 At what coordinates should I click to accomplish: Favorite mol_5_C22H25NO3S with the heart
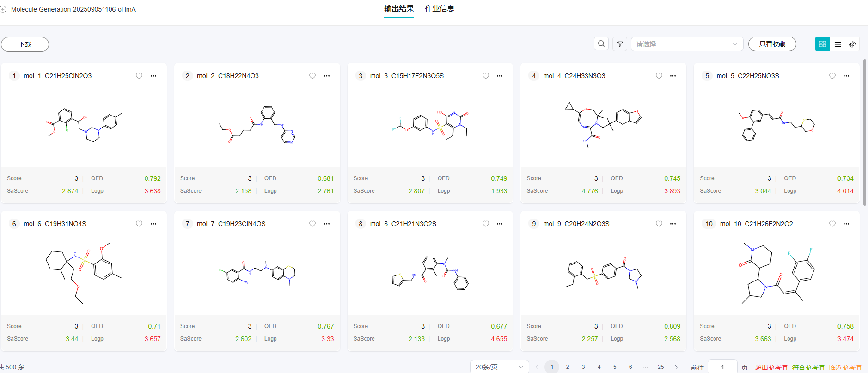pyautogui.click(x=832, y=76)
